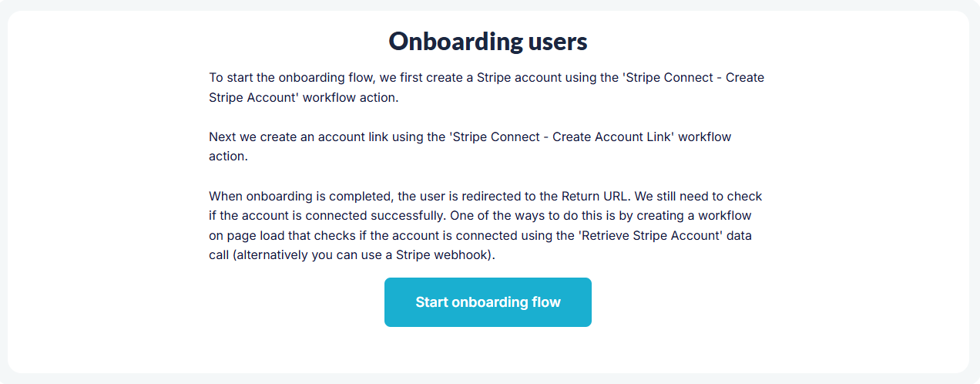Select the paragraph beginning "To start the onboarding"
The height and width of the screenshot is (384, 980).
(486, 88)
